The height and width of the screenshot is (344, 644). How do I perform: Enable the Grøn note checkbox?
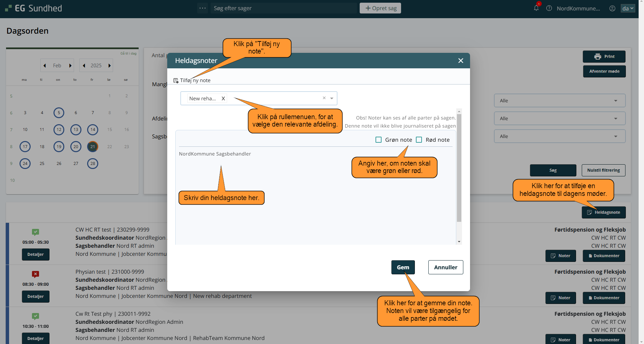tap(379, 140)
